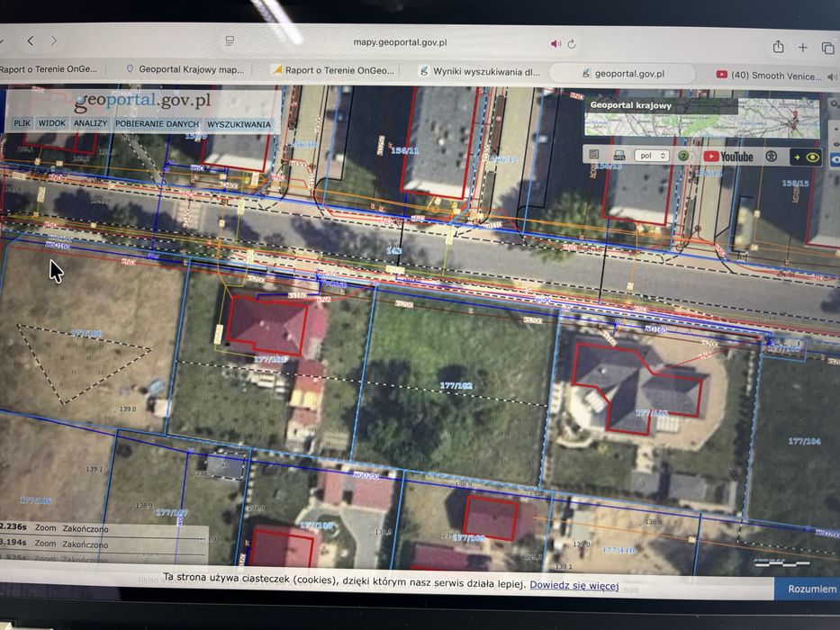Click the geoportal.gov.pl logo
This screenshot has height=630, width=840.
142,101
